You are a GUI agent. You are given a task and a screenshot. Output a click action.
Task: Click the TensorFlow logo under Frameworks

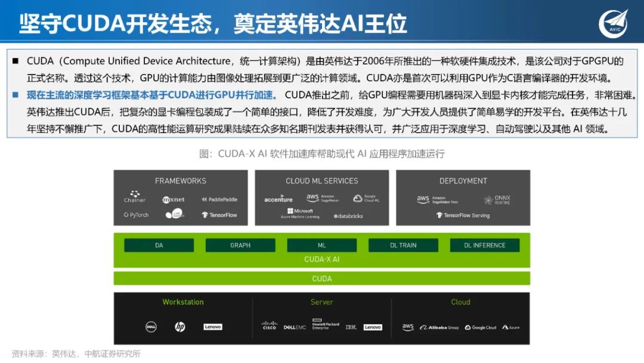coord(219,214)
